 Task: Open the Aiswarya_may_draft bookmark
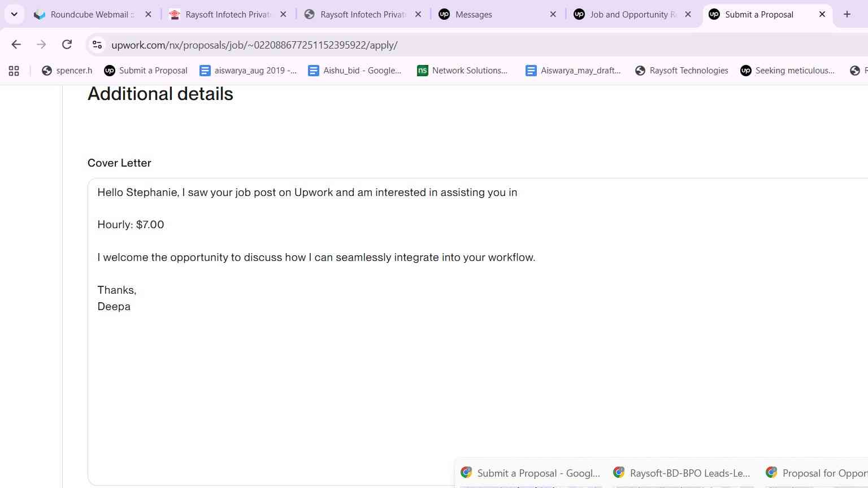click(x=573, y=71)
